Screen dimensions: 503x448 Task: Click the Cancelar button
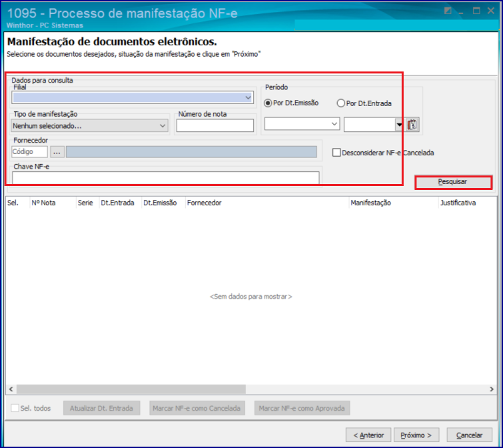tap(469, 435)
